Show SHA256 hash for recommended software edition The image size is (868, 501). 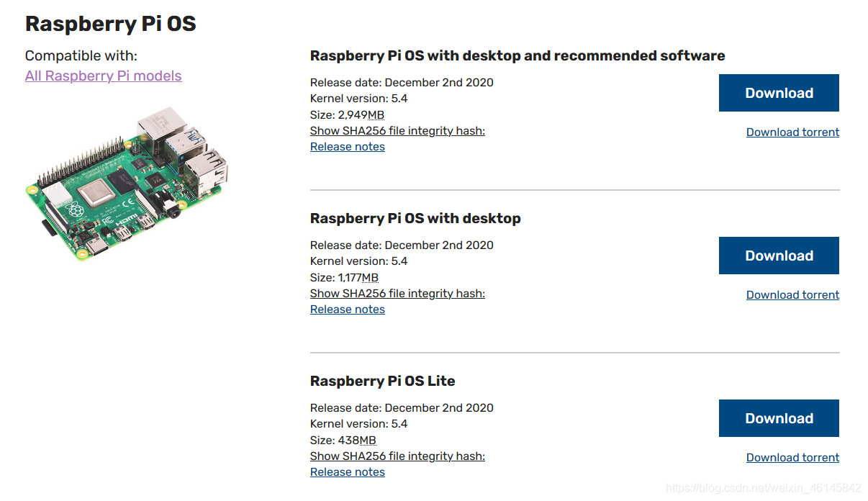pyautogui.click(x=397, y=131)
